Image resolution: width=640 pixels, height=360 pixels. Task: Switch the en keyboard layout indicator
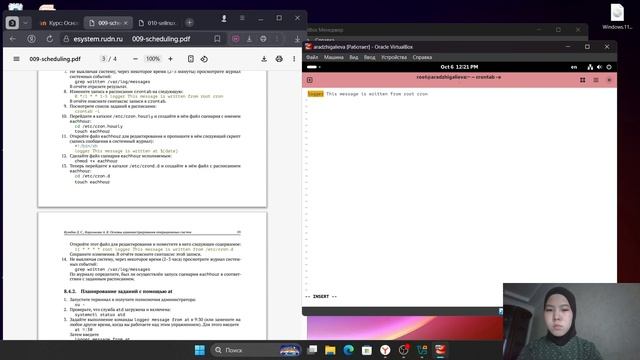coord(574,67)
